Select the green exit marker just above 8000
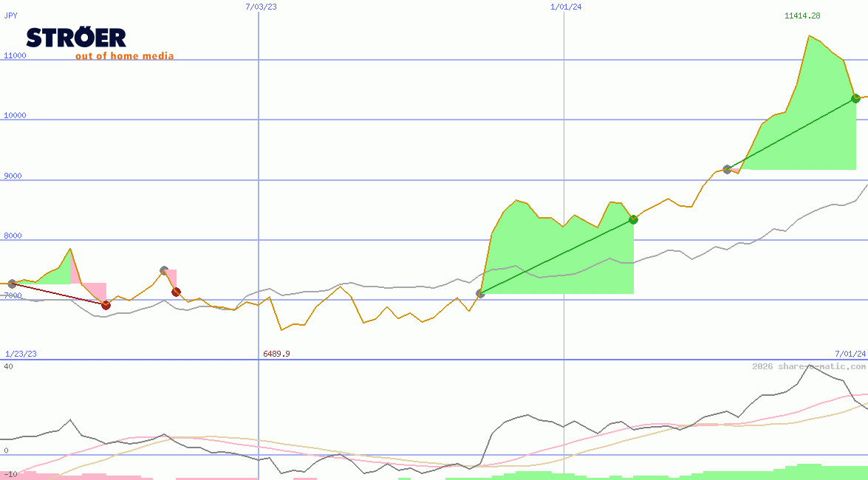868x480 pixels. pyautogui.click(x=633, y=219)
